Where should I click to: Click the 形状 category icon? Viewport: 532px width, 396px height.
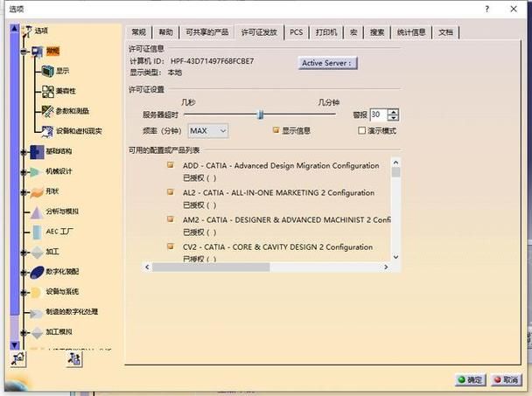click(37, 191)
